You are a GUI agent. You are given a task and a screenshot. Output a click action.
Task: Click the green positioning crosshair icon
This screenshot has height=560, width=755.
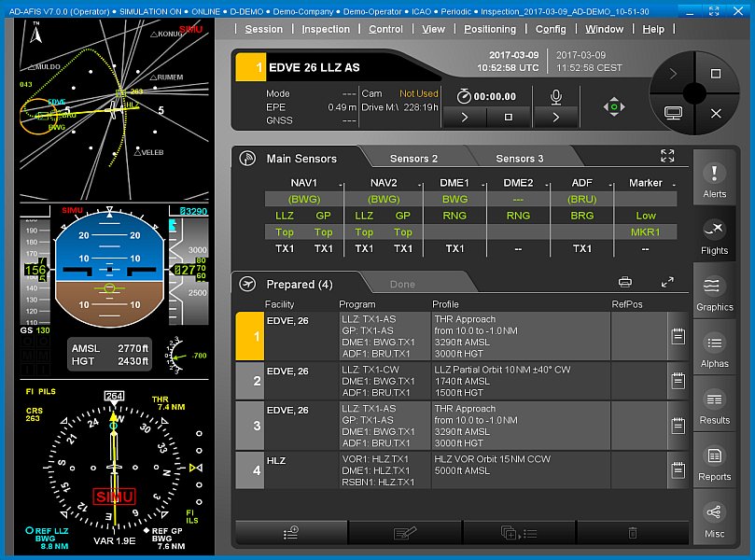[x=614, y=106]
